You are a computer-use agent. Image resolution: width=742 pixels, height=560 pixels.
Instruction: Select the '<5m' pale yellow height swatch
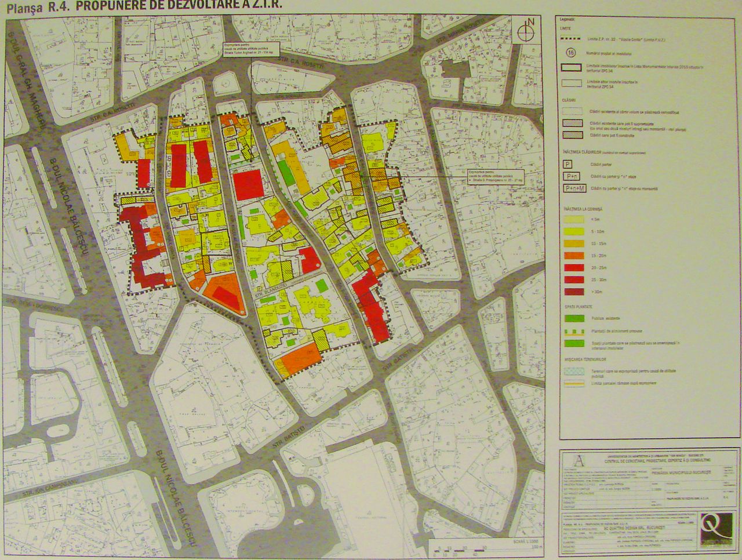(573, 219)
